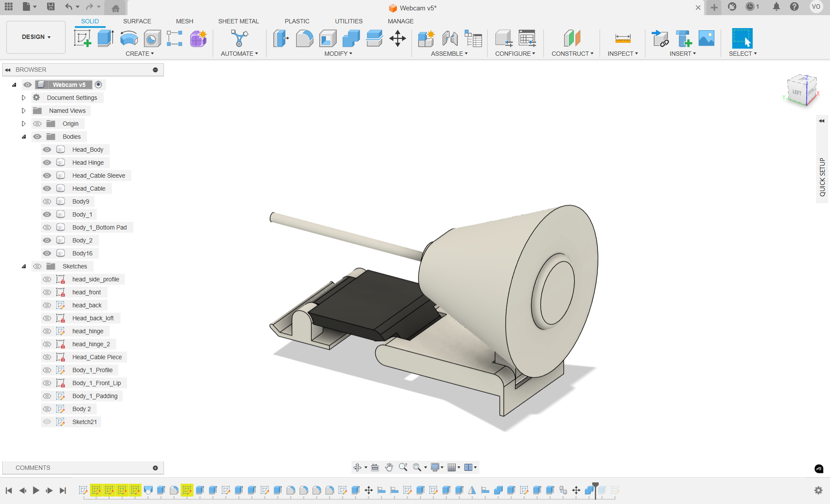Open the SHEET METAL tab

pyautogui.click(x=238, y=21)
